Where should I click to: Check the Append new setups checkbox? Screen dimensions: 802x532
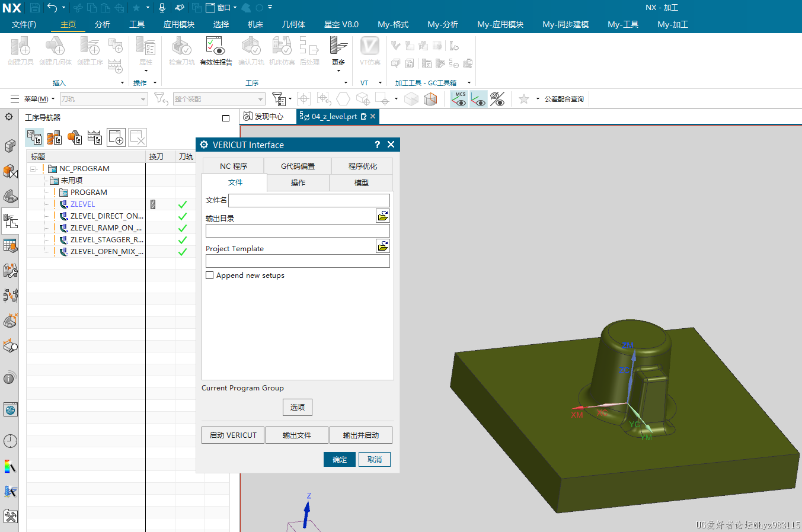tap(210, 275)
